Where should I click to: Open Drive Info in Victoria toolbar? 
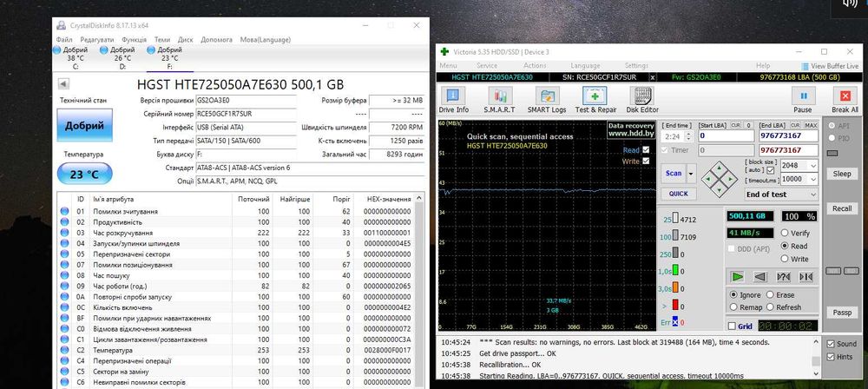[453, 101]
